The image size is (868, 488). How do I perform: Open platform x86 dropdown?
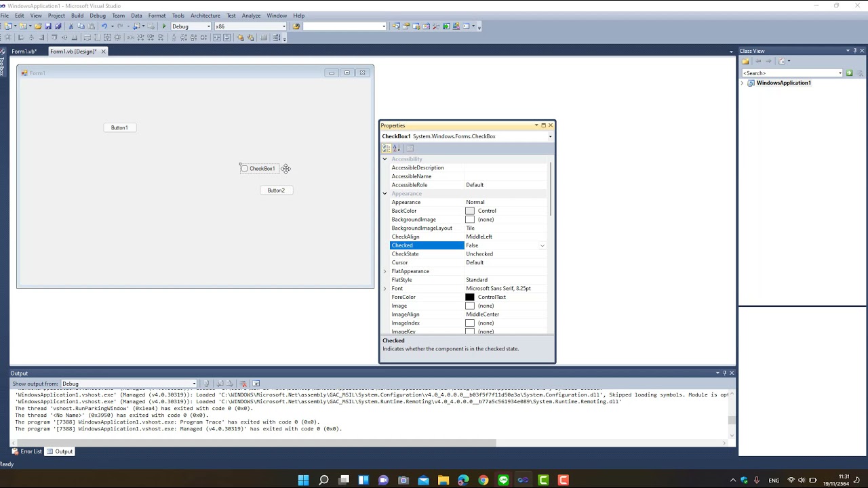click(x=283, y=26)
